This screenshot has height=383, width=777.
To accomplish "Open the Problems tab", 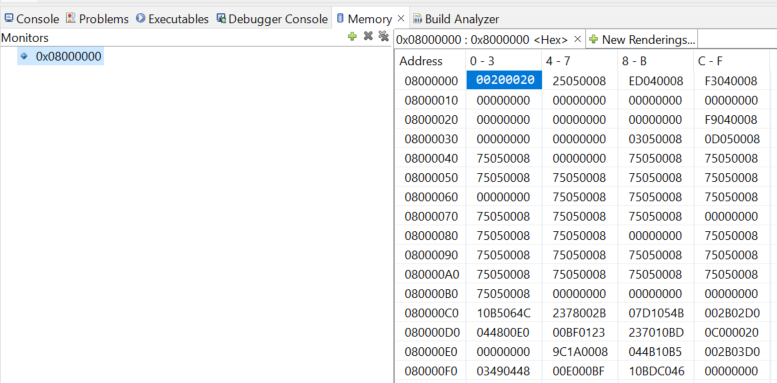I will (97, 19).
